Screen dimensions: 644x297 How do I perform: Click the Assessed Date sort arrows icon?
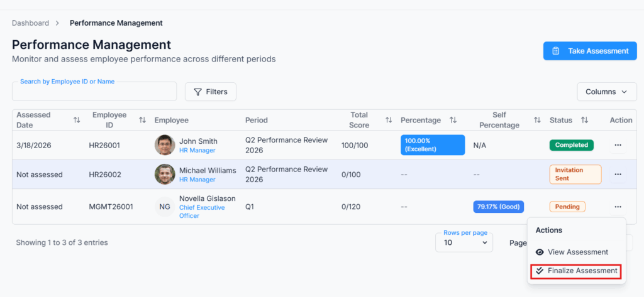coord(77,120)
